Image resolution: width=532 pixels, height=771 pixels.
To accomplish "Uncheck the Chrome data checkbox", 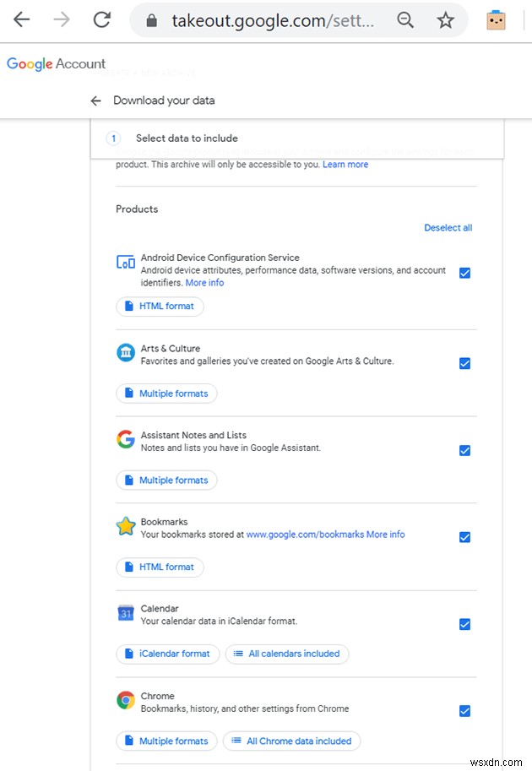I will coord(465,711).
